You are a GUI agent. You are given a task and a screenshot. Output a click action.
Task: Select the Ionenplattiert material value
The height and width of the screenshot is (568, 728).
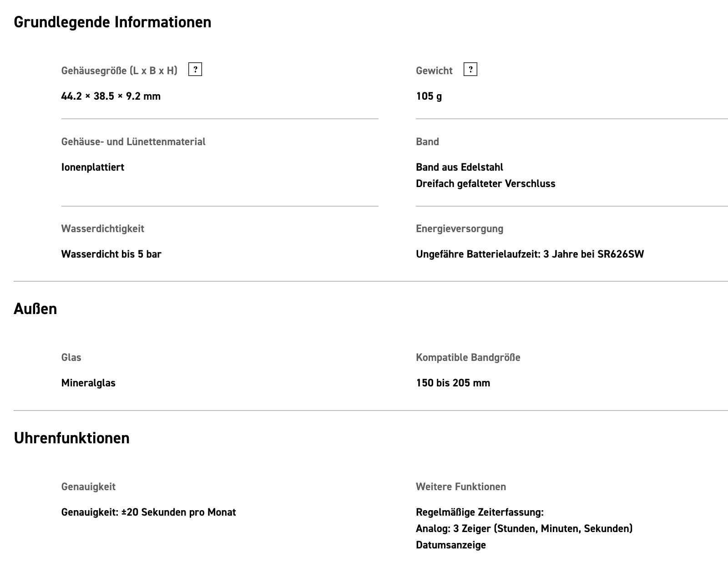coord(93,167)
